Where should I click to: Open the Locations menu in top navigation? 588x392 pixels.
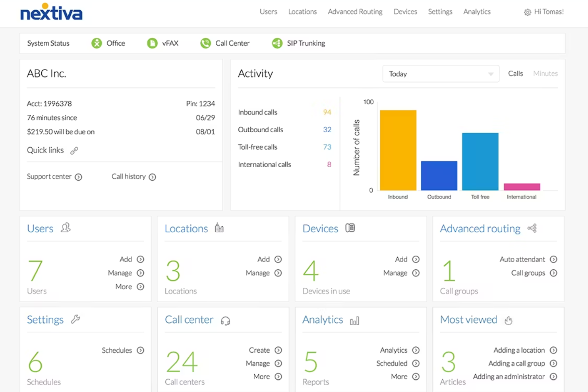click(x=302, y=12)
